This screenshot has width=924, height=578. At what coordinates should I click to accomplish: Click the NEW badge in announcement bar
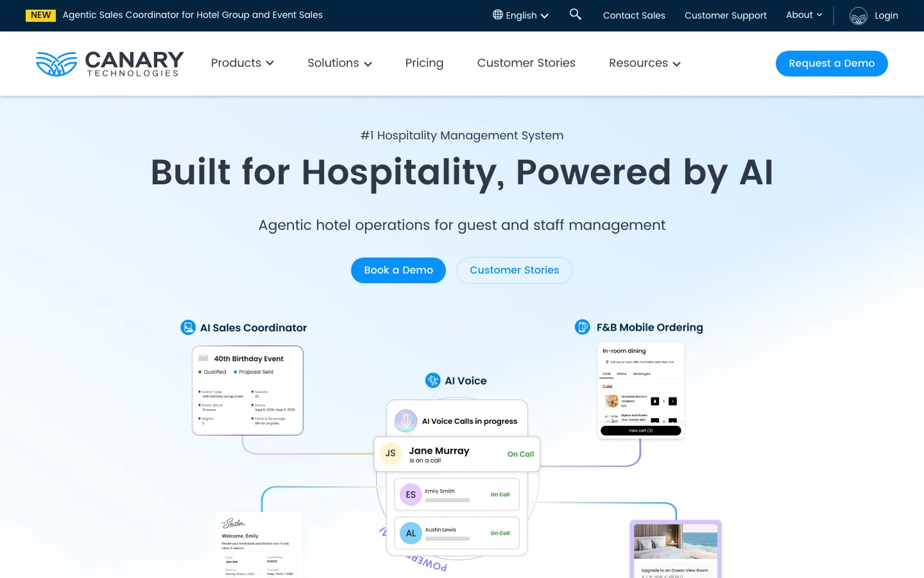[40, 15]
